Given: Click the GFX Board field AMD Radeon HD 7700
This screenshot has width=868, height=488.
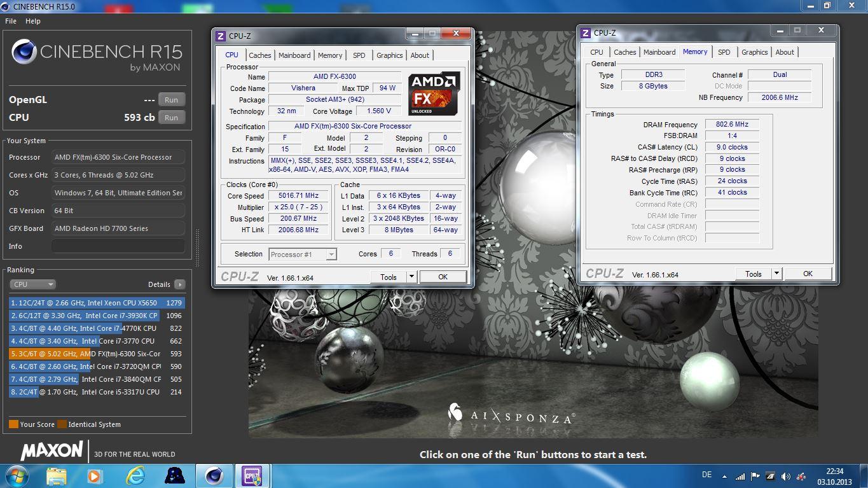Looking at the screenshot, I should tap(118, 228).
